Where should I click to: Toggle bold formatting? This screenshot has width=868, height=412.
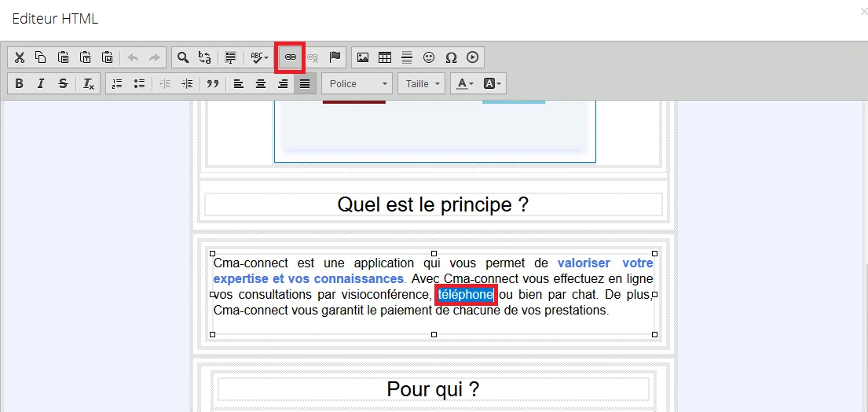20,83
